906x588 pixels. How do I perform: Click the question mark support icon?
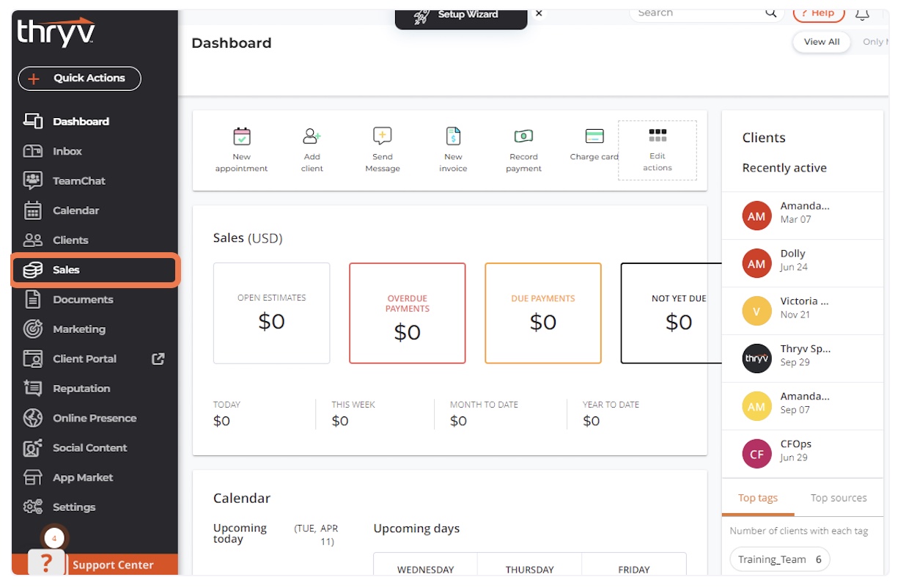(x=46, y=563)
